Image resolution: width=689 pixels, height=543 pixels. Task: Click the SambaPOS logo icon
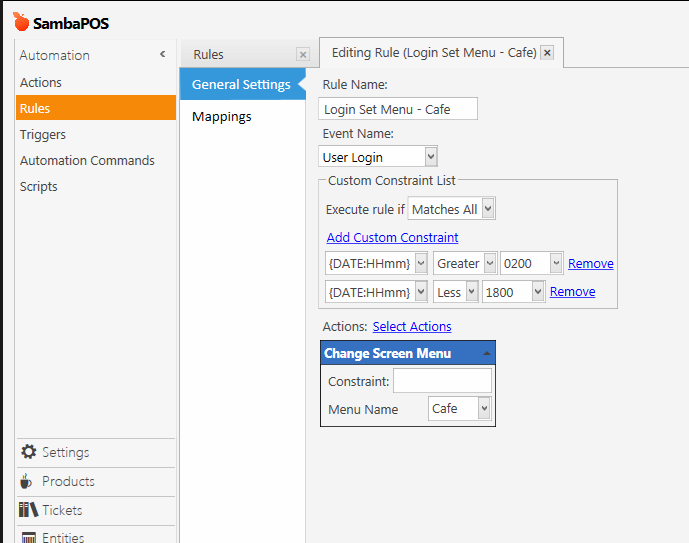coord(21,22)
